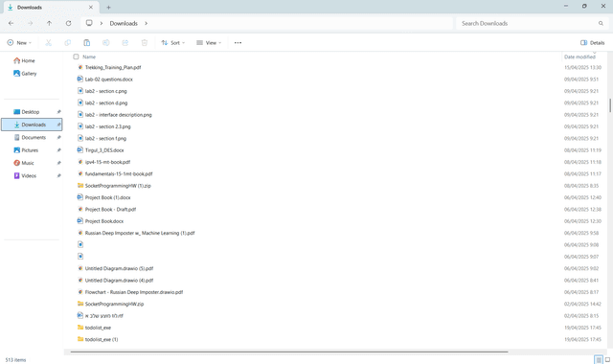This screenshot has width=613, height=364.
Task: Click the Paste clipboard icon
Action: click(87, 42)
